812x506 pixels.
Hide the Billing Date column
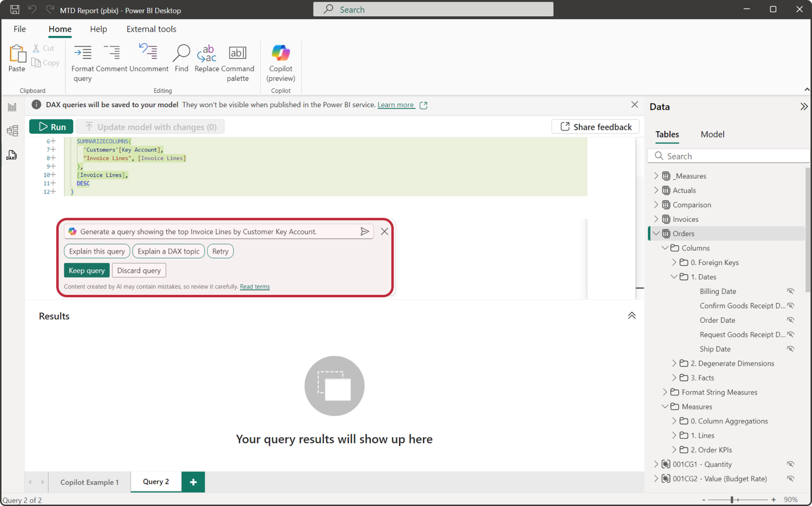791,291
